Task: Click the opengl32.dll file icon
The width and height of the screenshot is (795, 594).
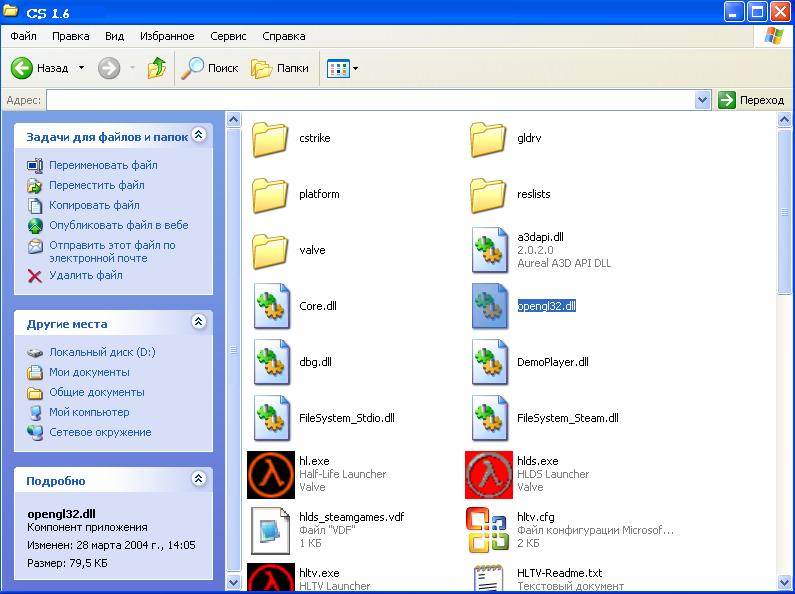Action: point(489,306)
